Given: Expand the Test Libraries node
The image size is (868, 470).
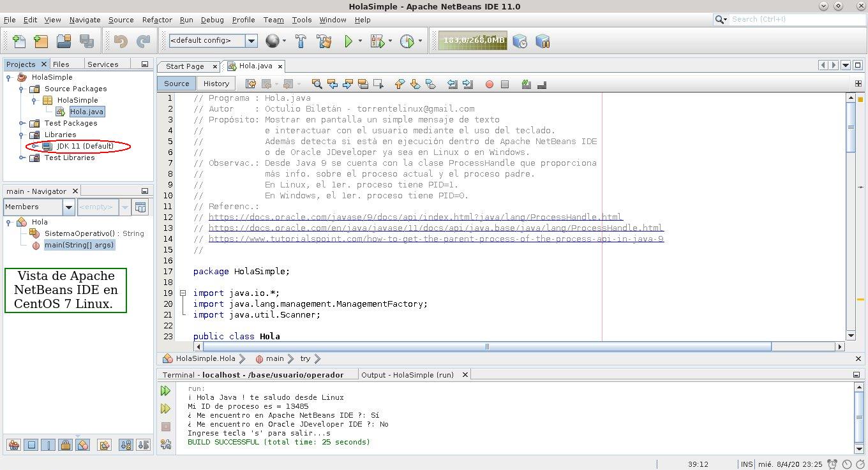Looking at the screenshot, I should (22, 158).
